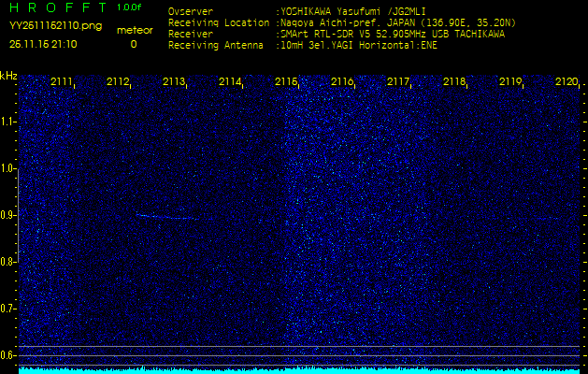Click the 2113 time marker
Image resolution: width=588 pixels, height=374 pixels.
coord(174,81)
